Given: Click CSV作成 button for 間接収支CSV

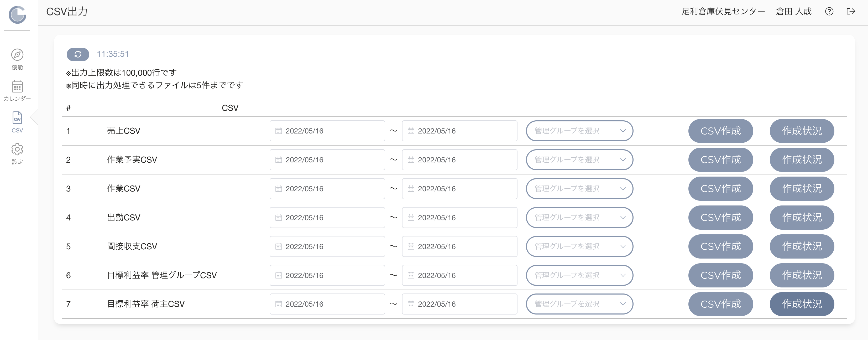Looking at the screenshot, I should [720, 246].
